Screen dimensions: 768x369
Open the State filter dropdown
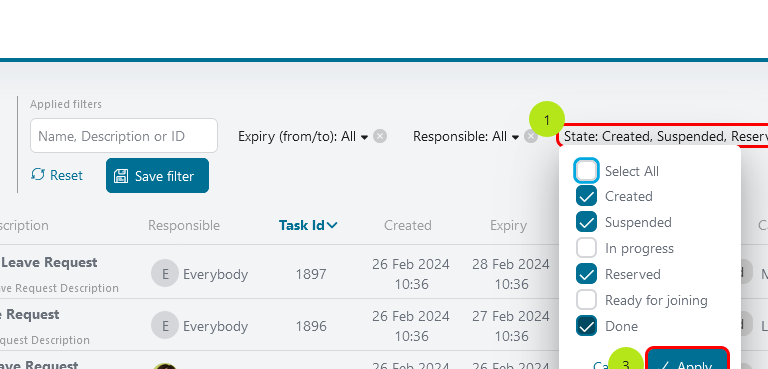click(x=662, y=136)
